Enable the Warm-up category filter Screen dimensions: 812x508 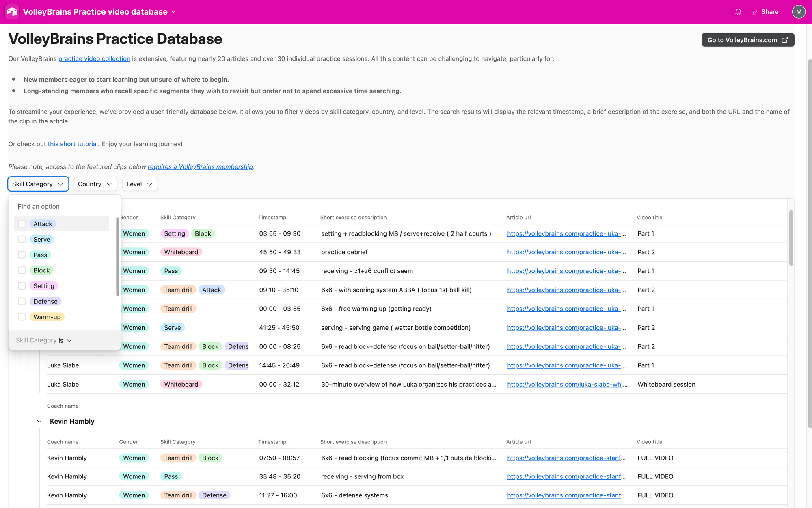[x=22, y=317]
